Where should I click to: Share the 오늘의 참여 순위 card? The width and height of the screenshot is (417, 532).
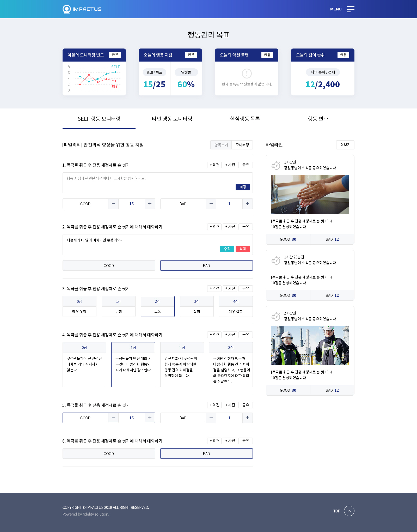[343, 55]
